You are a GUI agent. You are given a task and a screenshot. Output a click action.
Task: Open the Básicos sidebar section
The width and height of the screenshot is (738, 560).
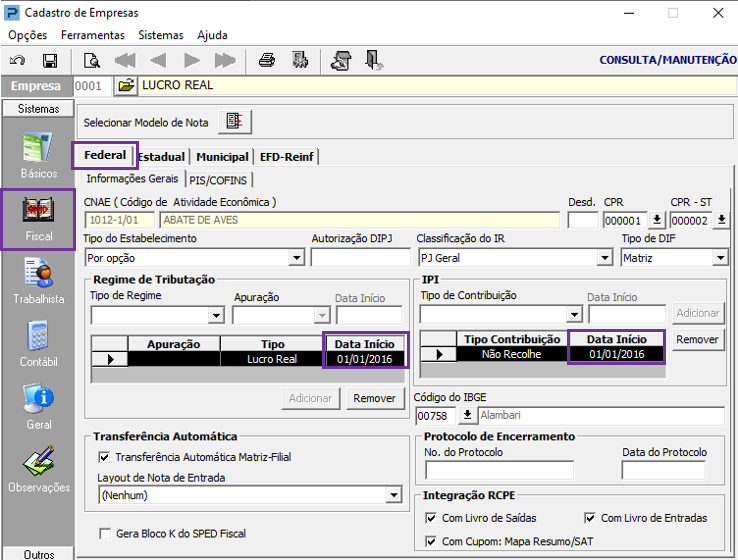coord(39,155)
